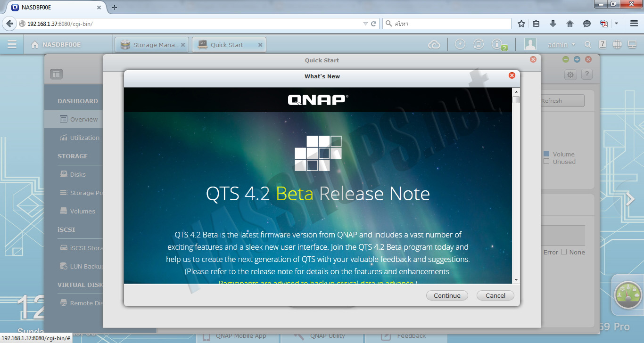Bookmark this page with star icon

click(x=521, y=24)
